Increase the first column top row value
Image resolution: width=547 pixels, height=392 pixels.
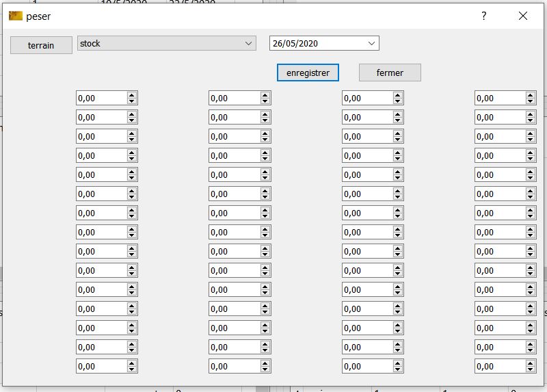[x=132, y=95]
